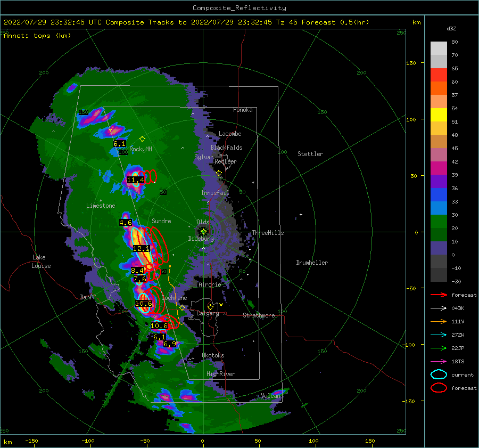Click the yellow diamond marker below RedDeer
This screenshot has height=448, width=479.
[x=219, y=173]
